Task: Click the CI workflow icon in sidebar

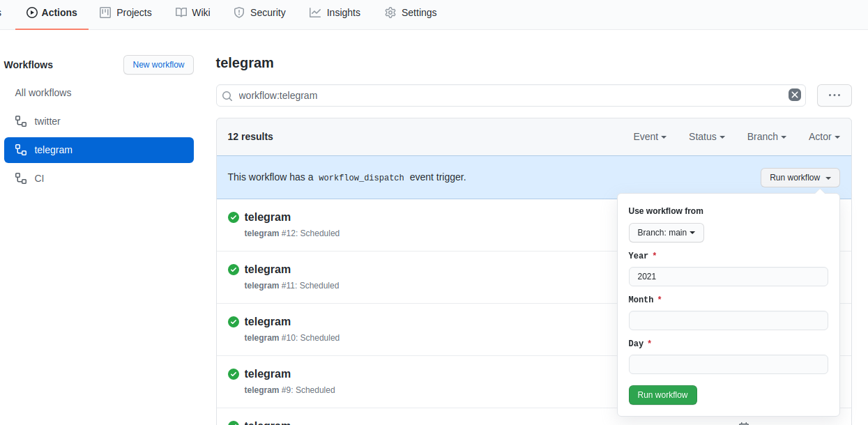Action: click(x=21, y=178)
